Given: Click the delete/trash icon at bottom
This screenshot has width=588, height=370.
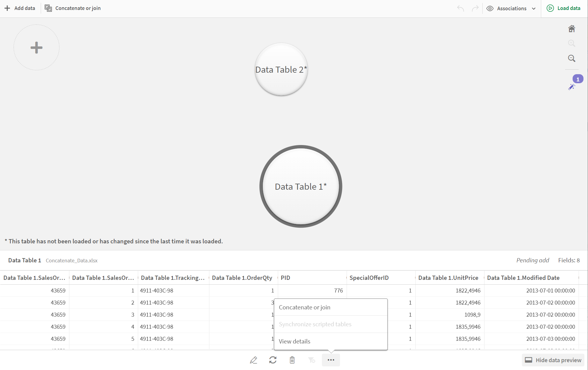Looking at the screenshot, I should (293, 360).
